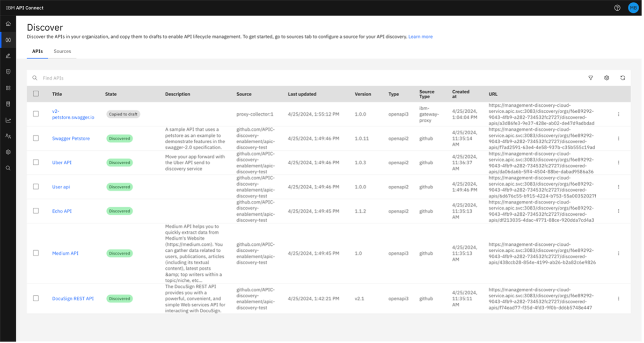
Task: Select the APIs tab
Action: 37,52
